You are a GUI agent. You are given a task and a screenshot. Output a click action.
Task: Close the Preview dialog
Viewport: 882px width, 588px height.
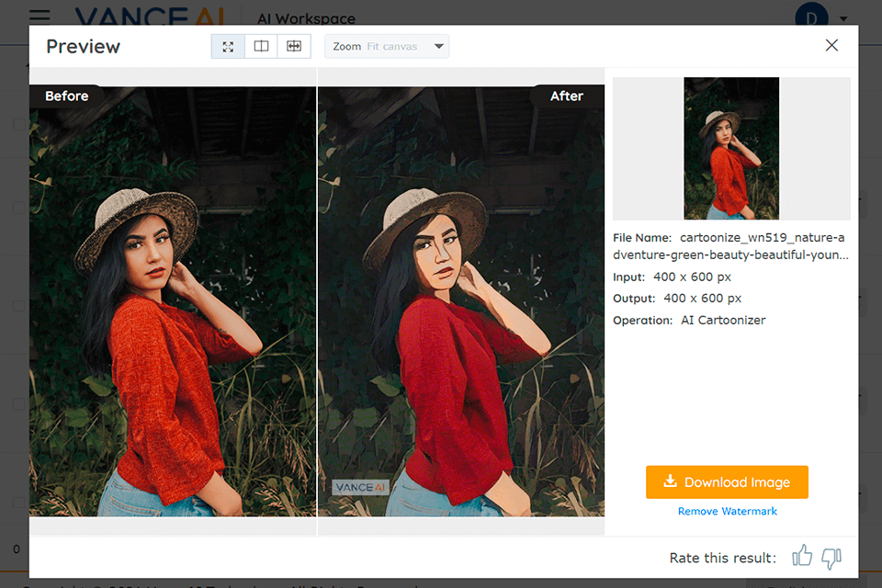pyautogui.click(x=831, y=46)
